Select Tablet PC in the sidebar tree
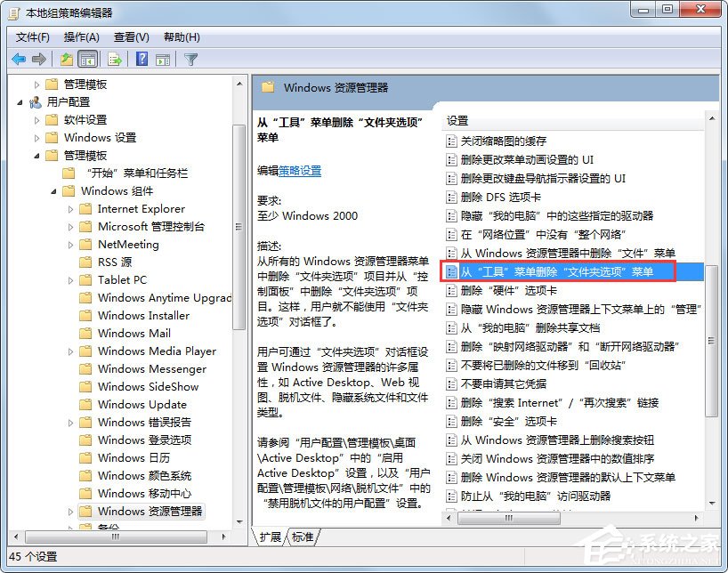 pyautogui.click(x=123, y=279)
